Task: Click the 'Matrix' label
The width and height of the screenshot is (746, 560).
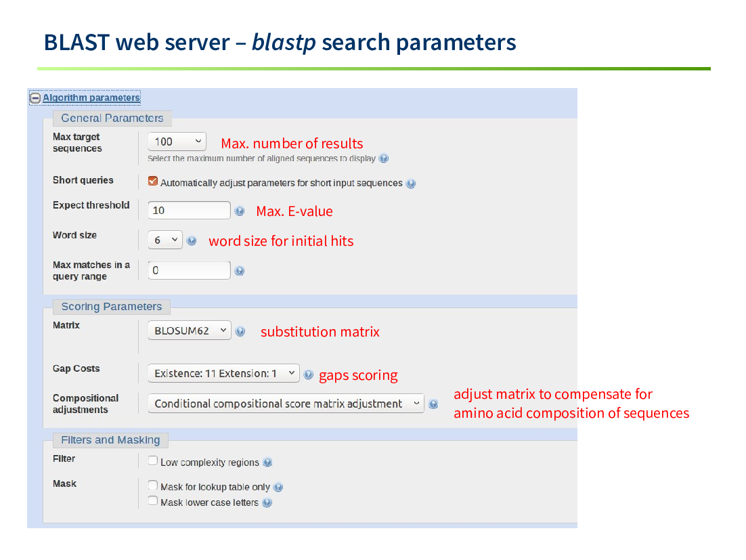Action: pyautogui.click(x=66, y=326)
